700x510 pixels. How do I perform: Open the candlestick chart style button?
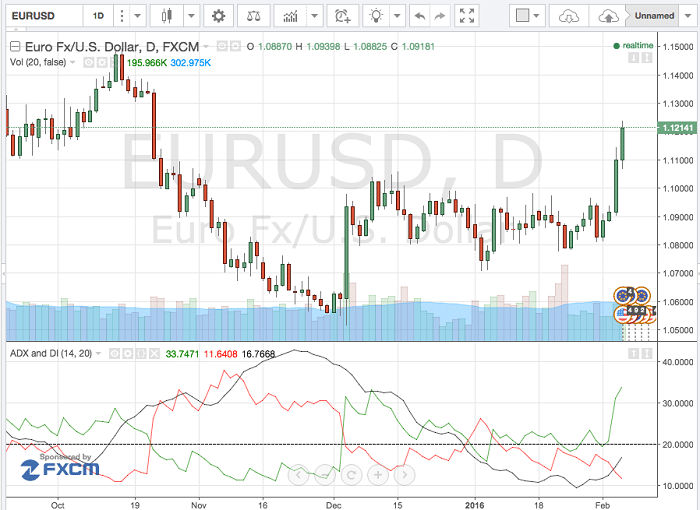(x=167, y=16)
